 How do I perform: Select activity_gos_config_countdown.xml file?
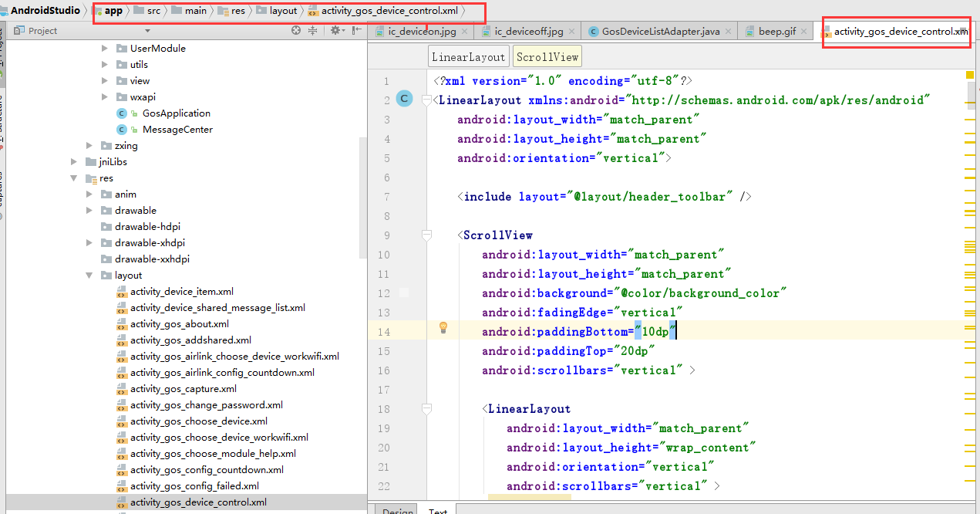(x=207, y=470)
